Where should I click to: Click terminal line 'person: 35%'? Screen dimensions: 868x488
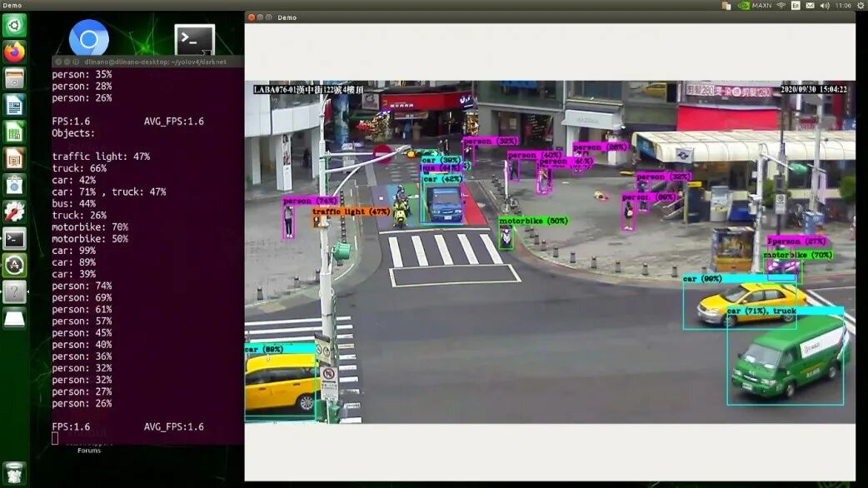(82, 74)
